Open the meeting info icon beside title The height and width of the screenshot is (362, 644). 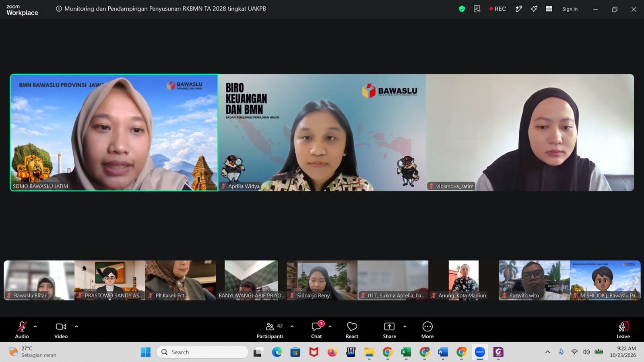(59, 9)
